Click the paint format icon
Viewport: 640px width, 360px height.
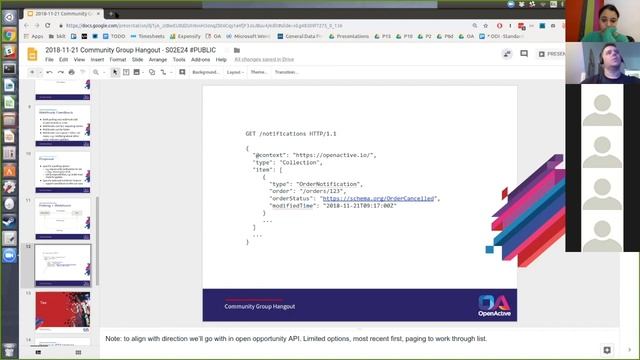pyautogui.click(x=82, y=72)
